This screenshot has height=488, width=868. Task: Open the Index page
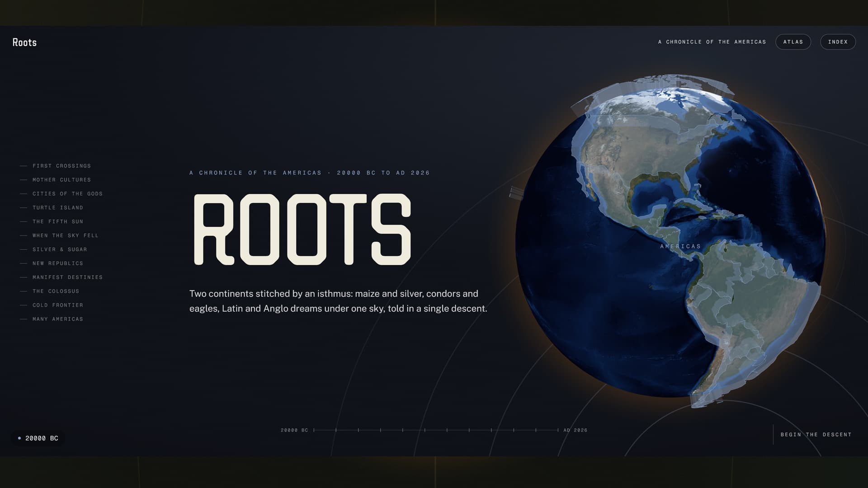coord(838,42)
